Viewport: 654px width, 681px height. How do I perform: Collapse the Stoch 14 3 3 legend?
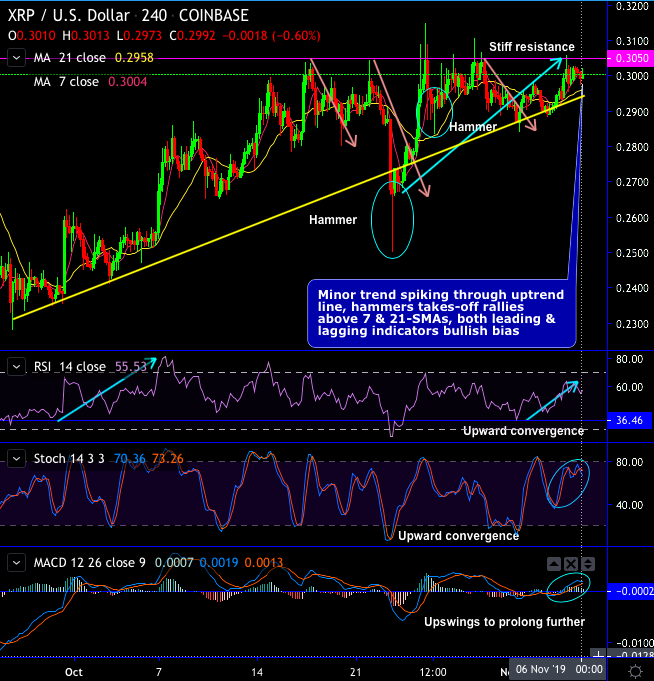(16, 459)
